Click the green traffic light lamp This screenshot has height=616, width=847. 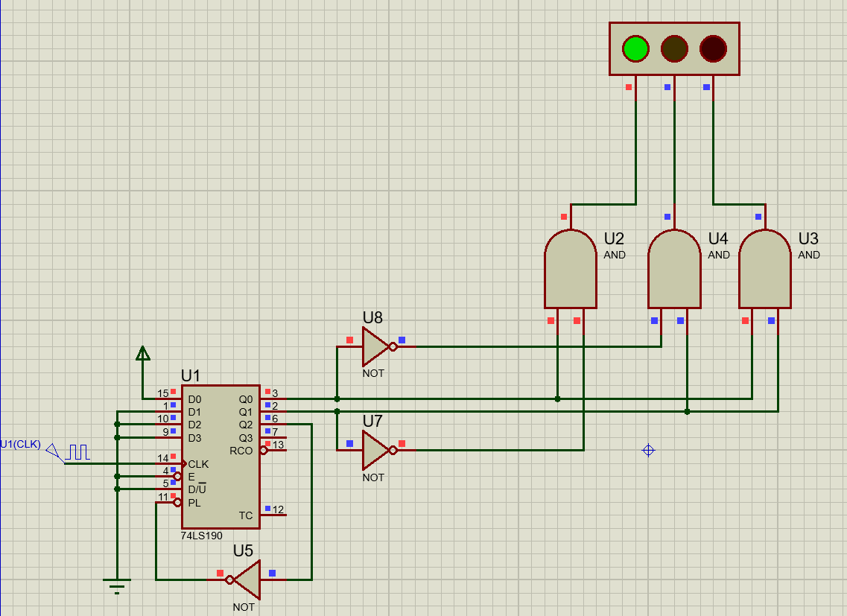pyautogui.click(x=635, y=48)
